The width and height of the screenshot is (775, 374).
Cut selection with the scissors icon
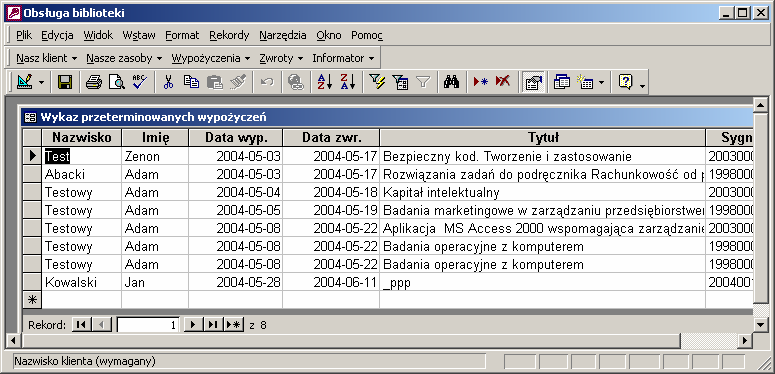click(x=168, y=82)
